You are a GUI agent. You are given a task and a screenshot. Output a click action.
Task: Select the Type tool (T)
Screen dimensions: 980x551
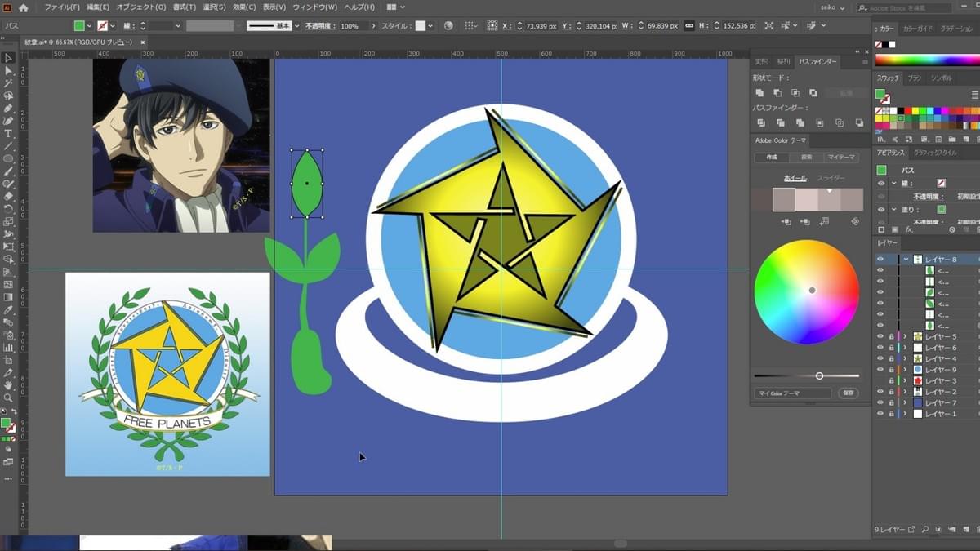pos(8,133)
